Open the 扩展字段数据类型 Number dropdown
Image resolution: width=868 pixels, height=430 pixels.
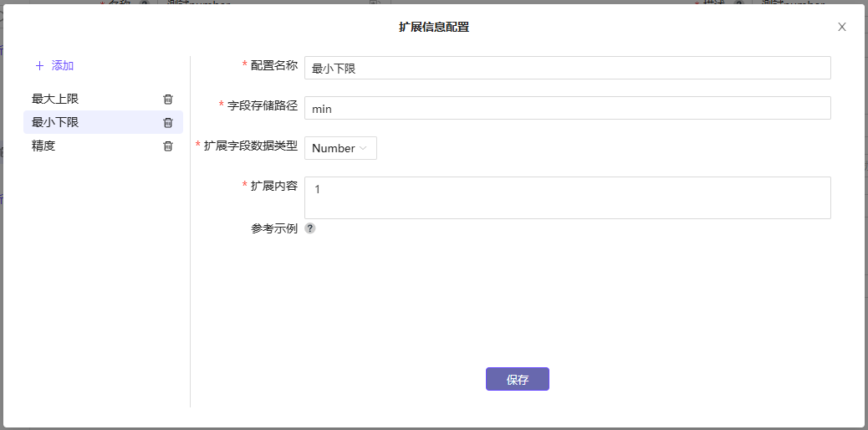340,148
